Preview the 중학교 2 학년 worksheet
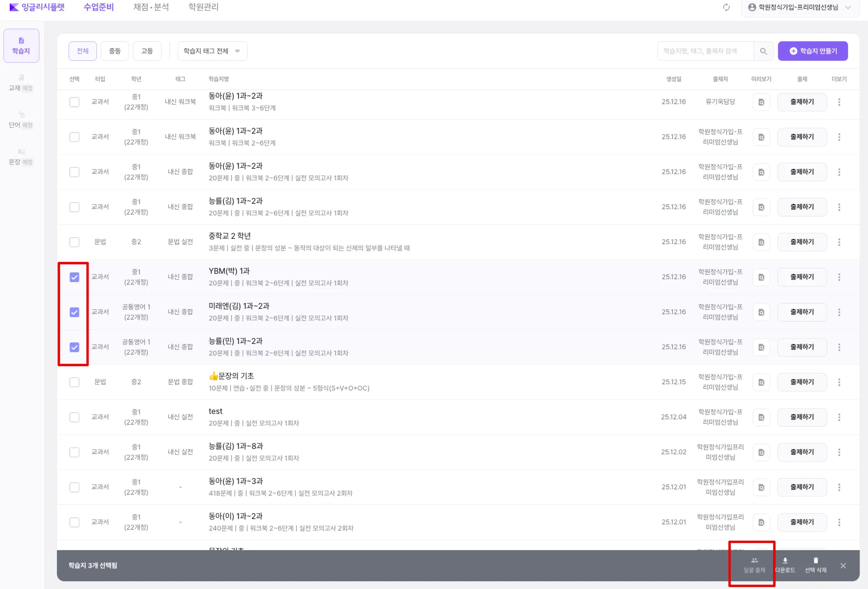Image resolution: width=868 pixels, height=589 pixels. click(x=761, y=242)
